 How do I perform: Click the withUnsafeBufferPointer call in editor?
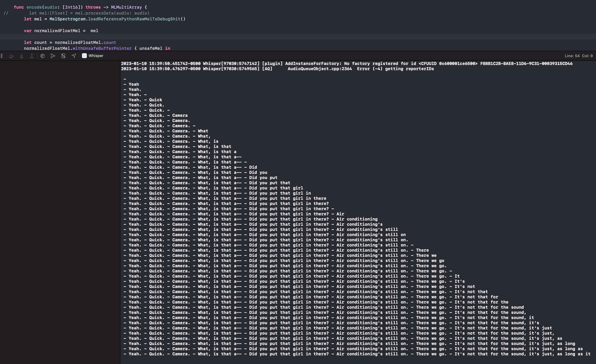point(102,48)
